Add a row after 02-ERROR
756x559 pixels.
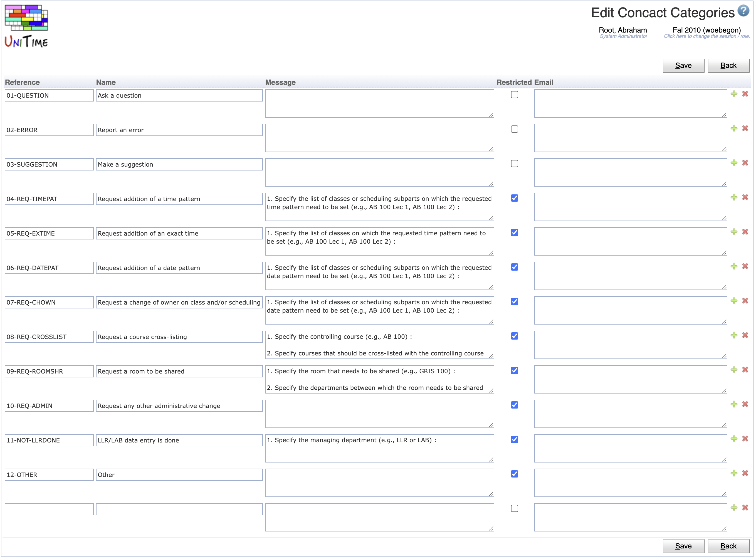pyautogui.click(x=734, y=128)
